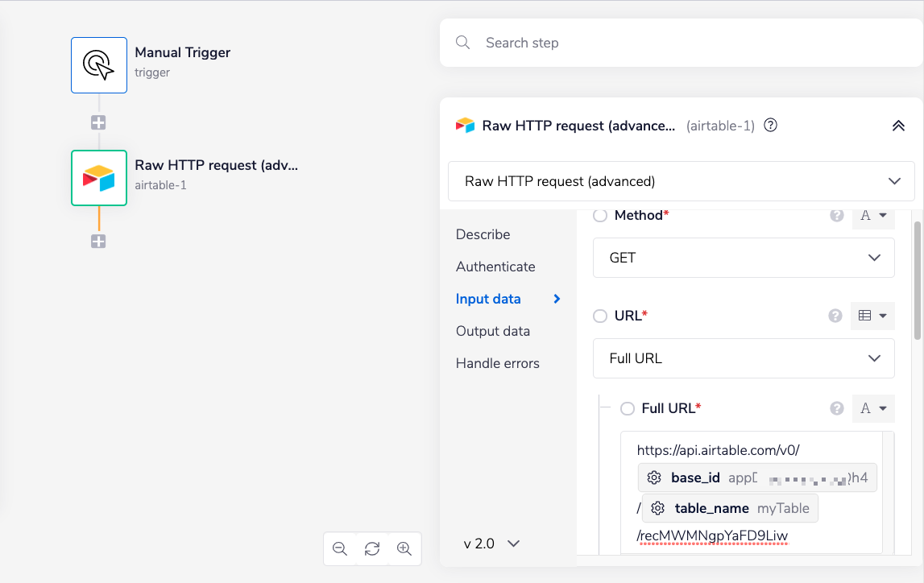
Task: Select the zoom in icon on canvas
Action: (404, 548)
